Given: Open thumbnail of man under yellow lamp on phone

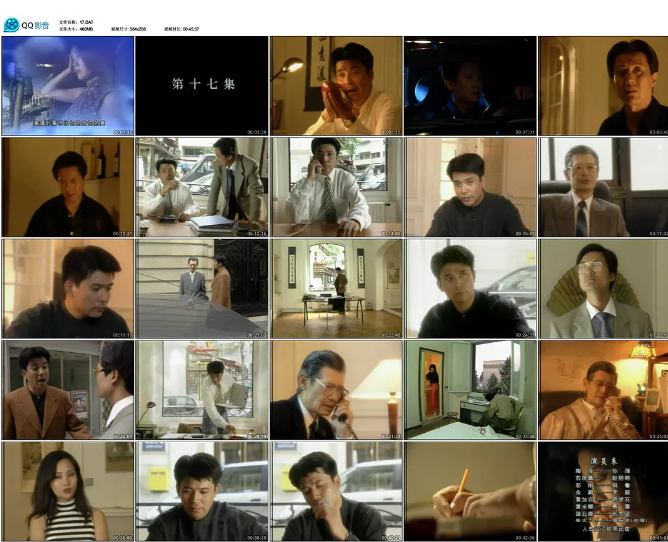Looking at the screenshot, I should pos(604,390).
